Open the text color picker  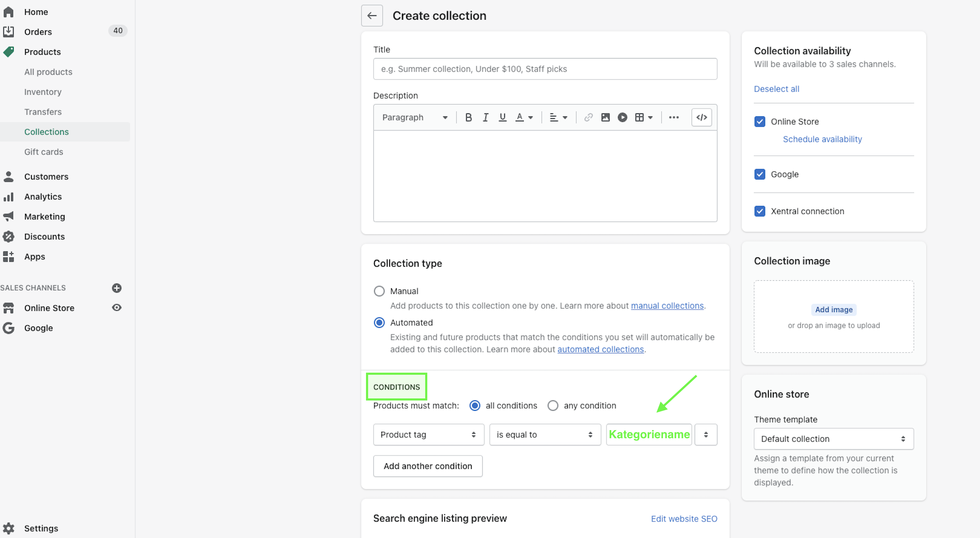click(523, 117)
